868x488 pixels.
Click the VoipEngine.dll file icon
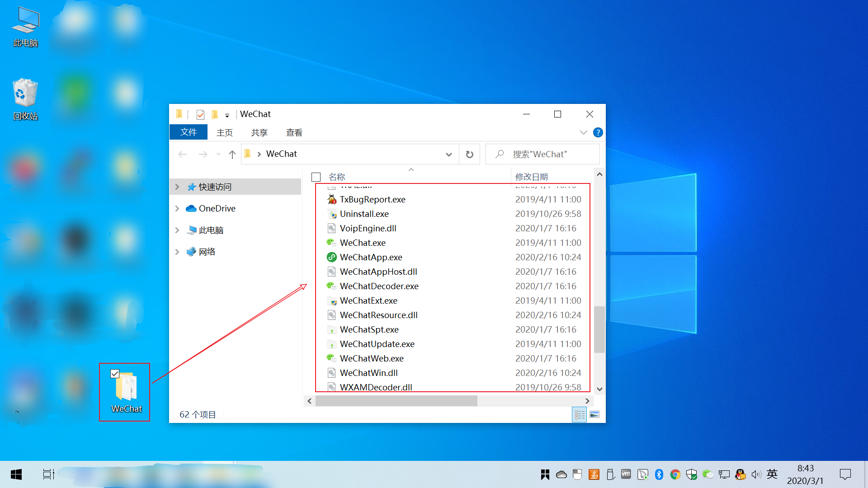332,228
